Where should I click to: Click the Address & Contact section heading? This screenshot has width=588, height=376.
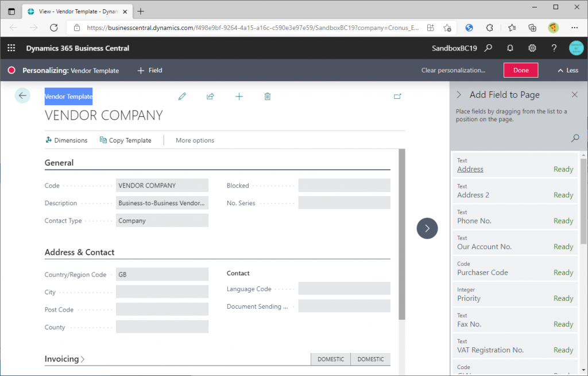click(79, 252)
